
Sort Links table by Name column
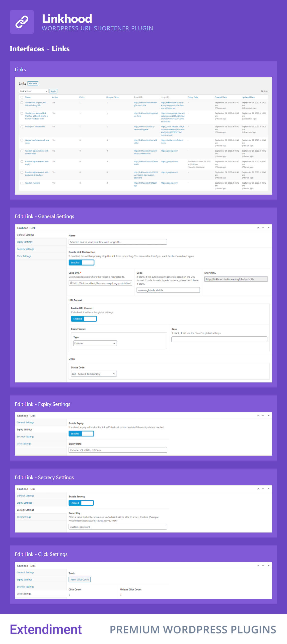click(28, 97)
